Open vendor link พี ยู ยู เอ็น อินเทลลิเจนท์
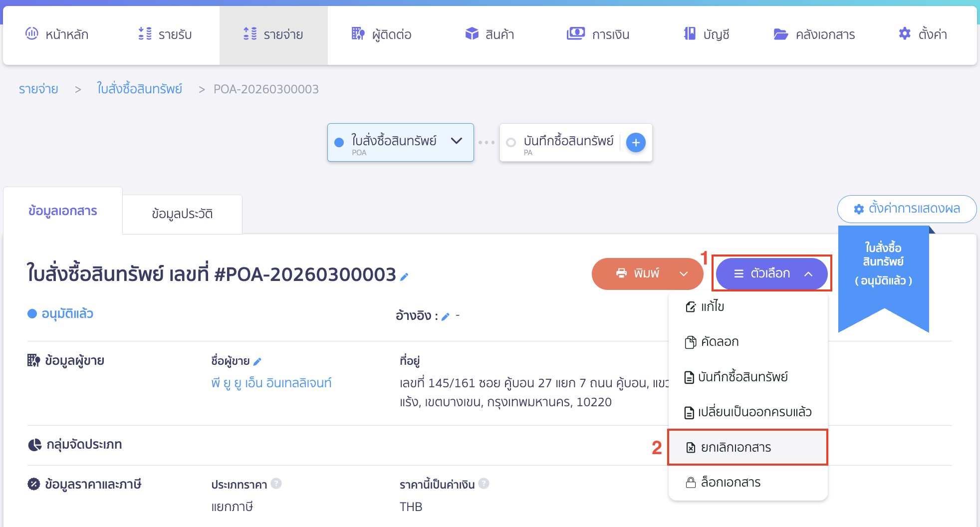 272,382
